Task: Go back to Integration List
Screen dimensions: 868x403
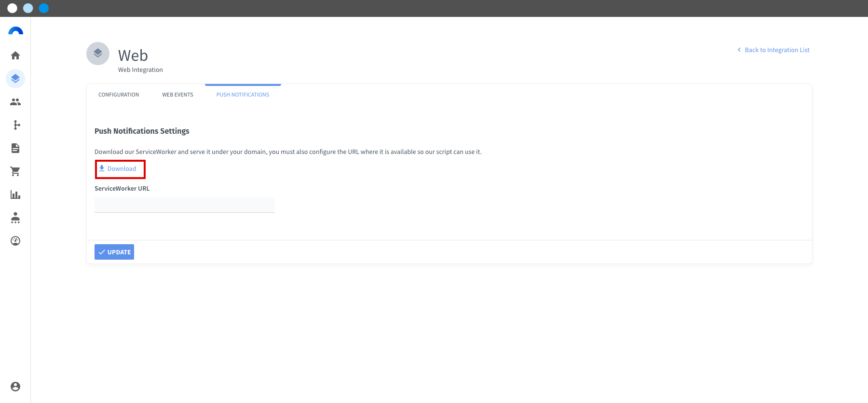Action: pos(773,50)
